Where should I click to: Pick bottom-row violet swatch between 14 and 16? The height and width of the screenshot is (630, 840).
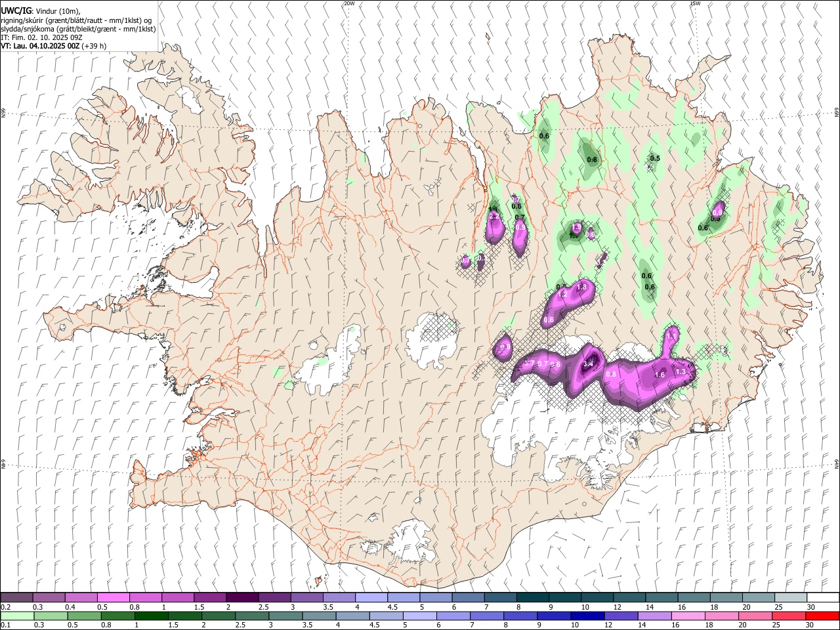[654, 616]
